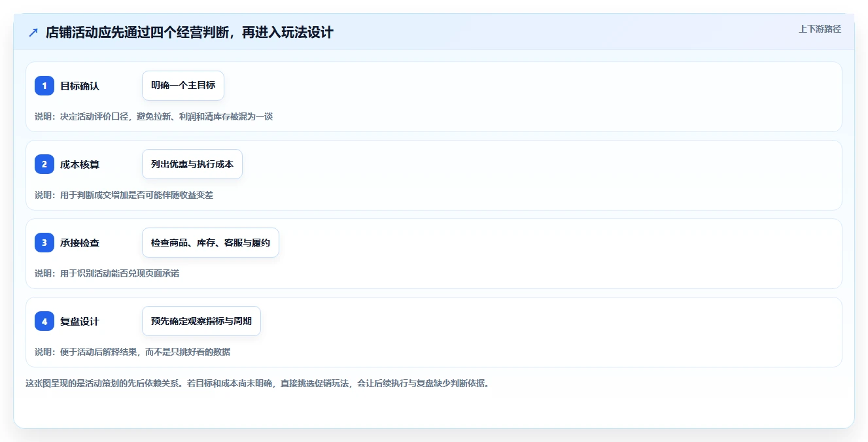Click the number 4 step badge
Screen dimensions: 868x442
[x=44, y=321]
